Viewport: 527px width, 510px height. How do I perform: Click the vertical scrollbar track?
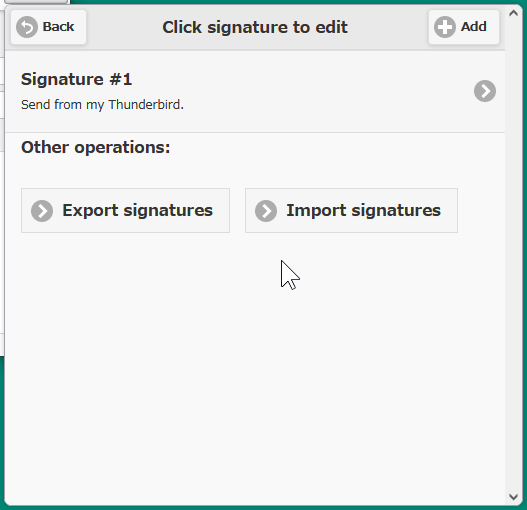pos(513,256)
